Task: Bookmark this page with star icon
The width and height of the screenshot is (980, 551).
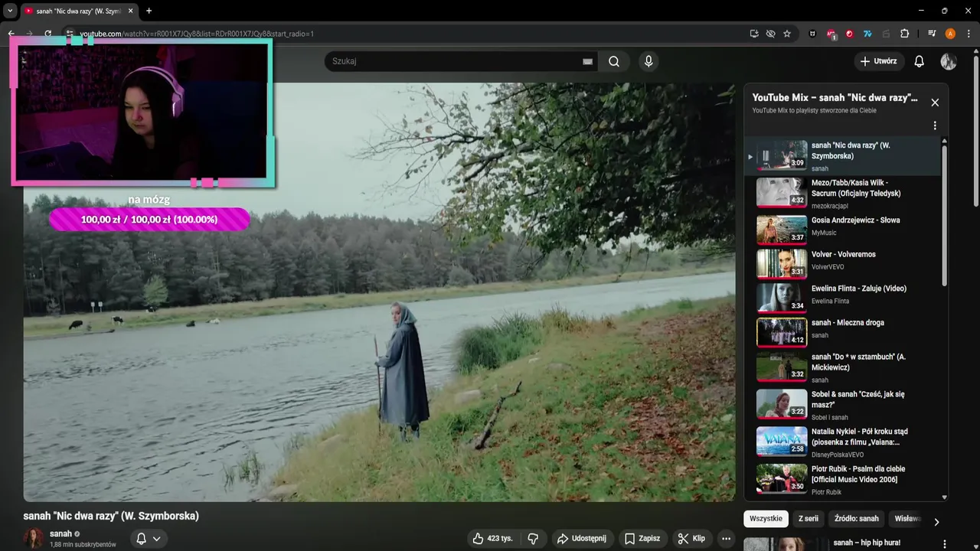Action: coord(787,34)
